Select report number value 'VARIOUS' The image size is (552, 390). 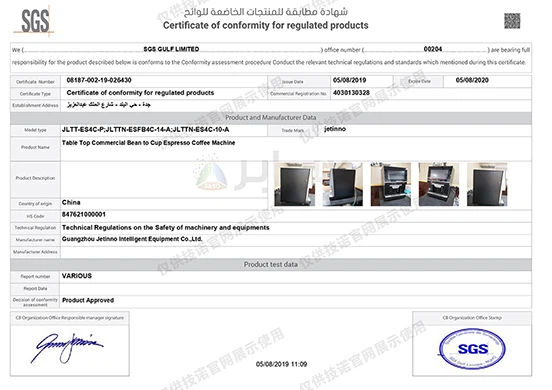77,276
